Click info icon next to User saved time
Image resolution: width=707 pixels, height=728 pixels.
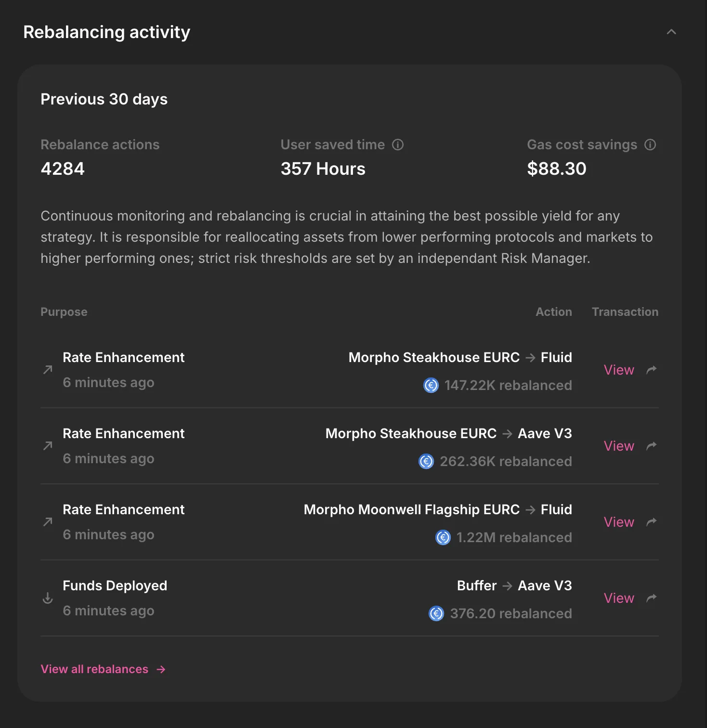tap(398, 145)
